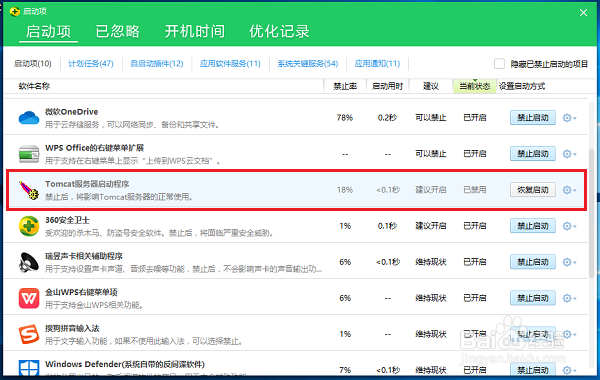Open settings gear for Windows Defender row
The image size is (600, 380).
coord(569,370)
